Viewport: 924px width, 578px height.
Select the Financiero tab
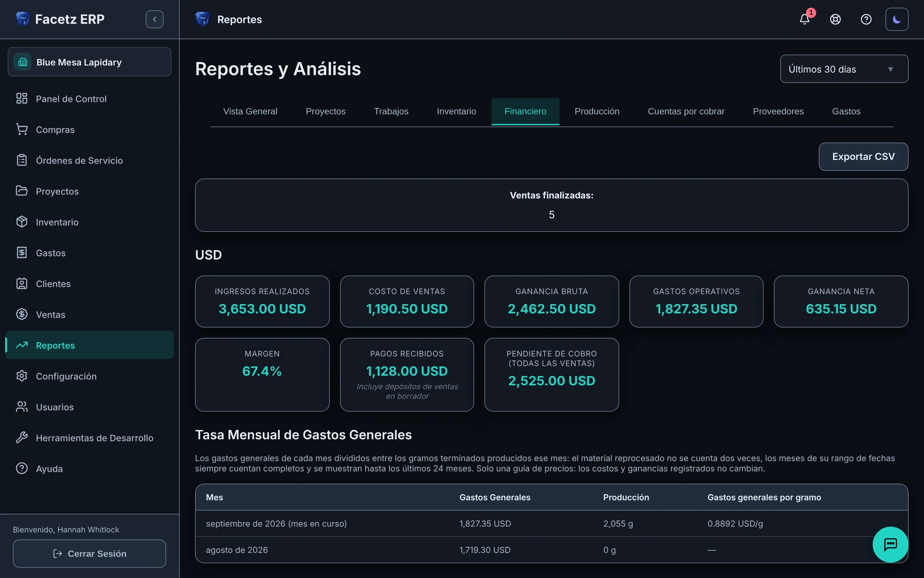tap(525, 111)
